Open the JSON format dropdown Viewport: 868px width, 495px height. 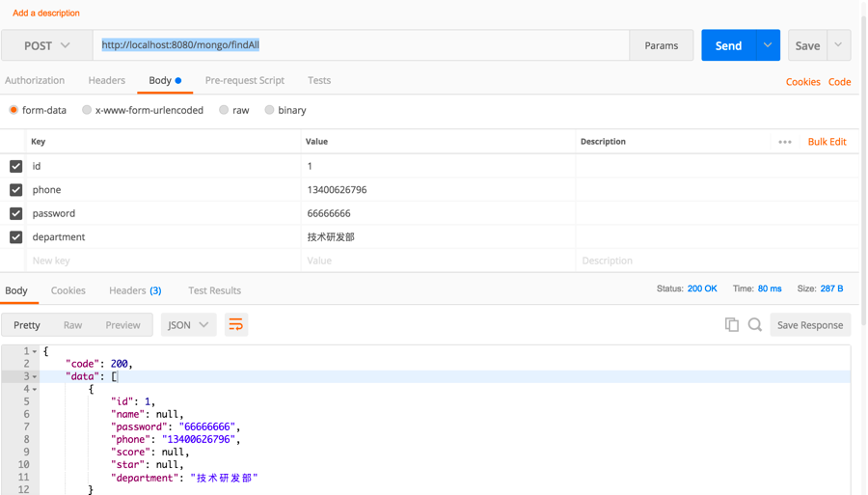[x=187, y=325]
